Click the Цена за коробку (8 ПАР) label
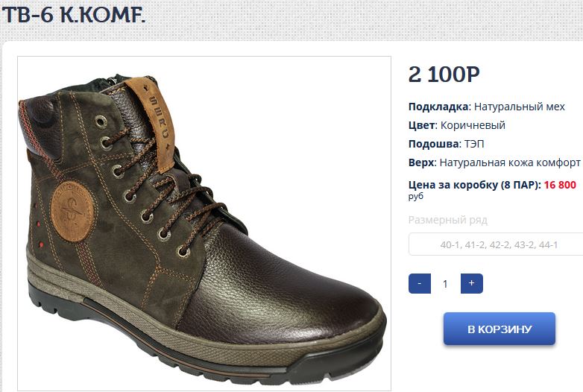The image size is (583, 392). pyautogui.click(x=473, y=185)
